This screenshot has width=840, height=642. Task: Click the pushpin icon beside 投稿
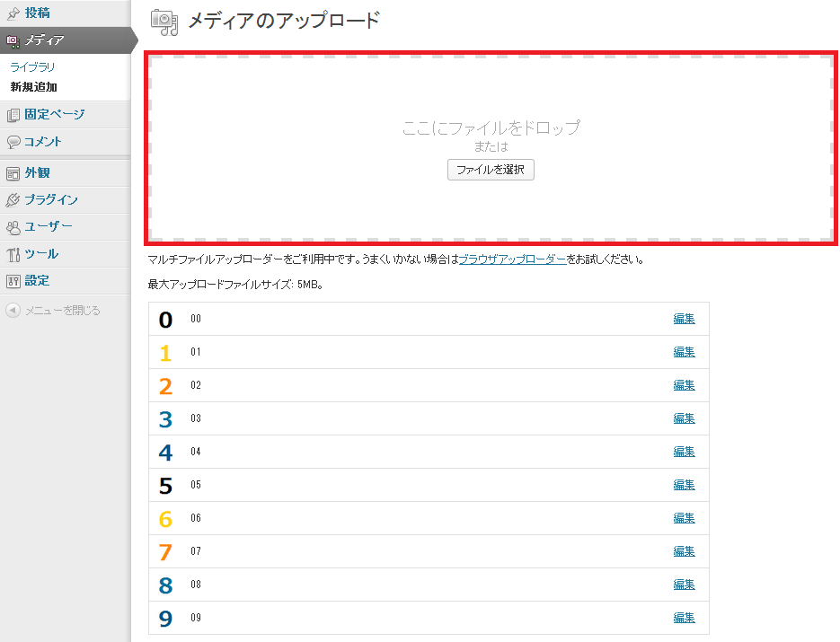click(13, 13)
